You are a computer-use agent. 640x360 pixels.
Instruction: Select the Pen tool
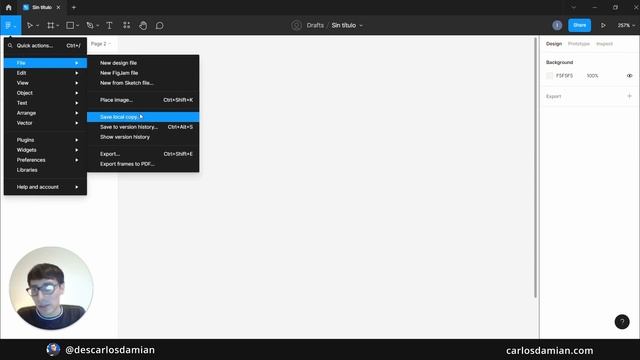[90, 25]
